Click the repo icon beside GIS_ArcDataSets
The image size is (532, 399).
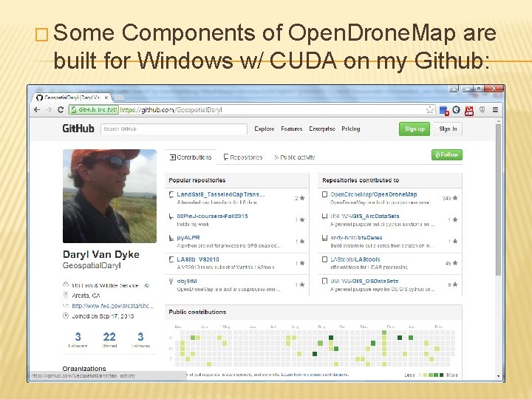point(324,216)
